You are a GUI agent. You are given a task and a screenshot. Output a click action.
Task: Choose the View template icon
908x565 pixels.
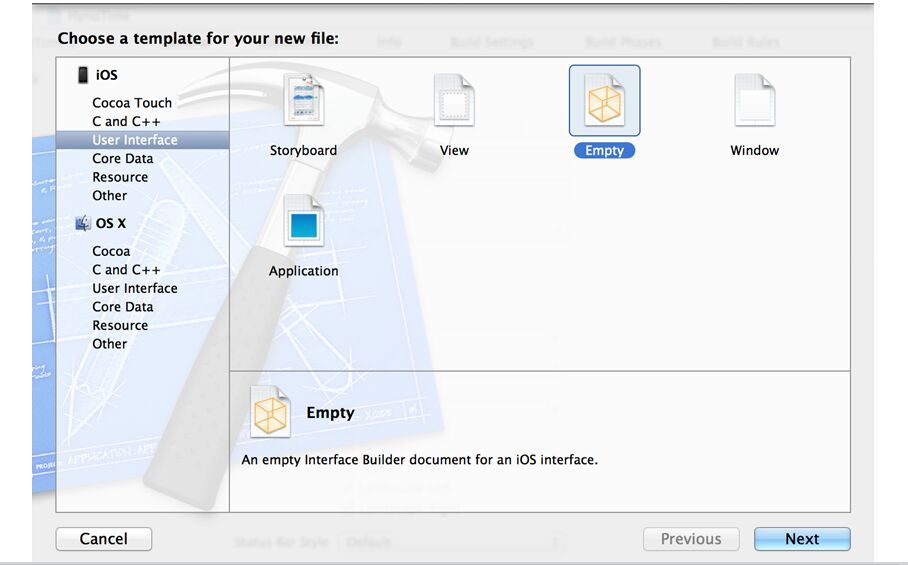click(454, 100)
